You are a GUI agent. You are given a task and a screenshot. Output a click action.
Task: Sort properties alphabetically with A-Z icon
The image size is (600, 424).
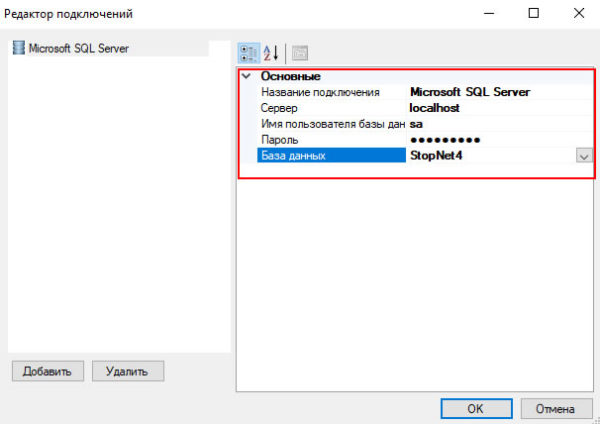tap(271, 53)
